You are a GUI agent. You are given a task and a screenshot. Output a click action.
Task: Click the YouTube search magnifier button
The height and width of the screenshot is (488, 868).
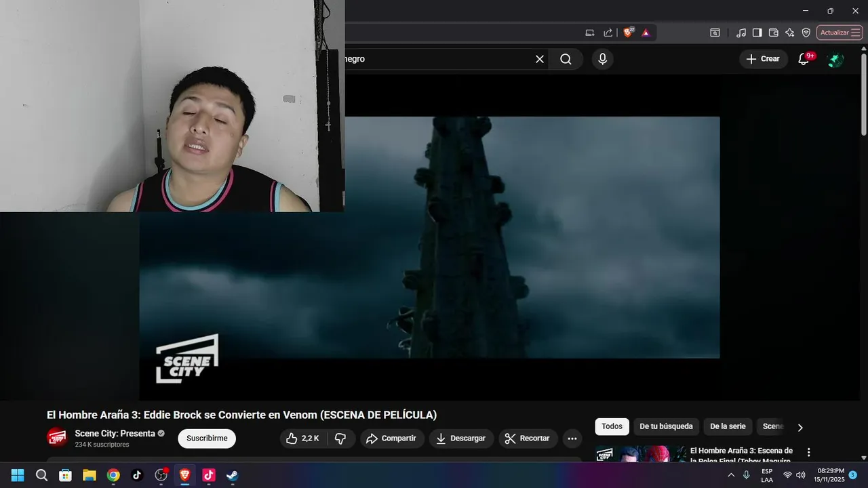point(566,59)
